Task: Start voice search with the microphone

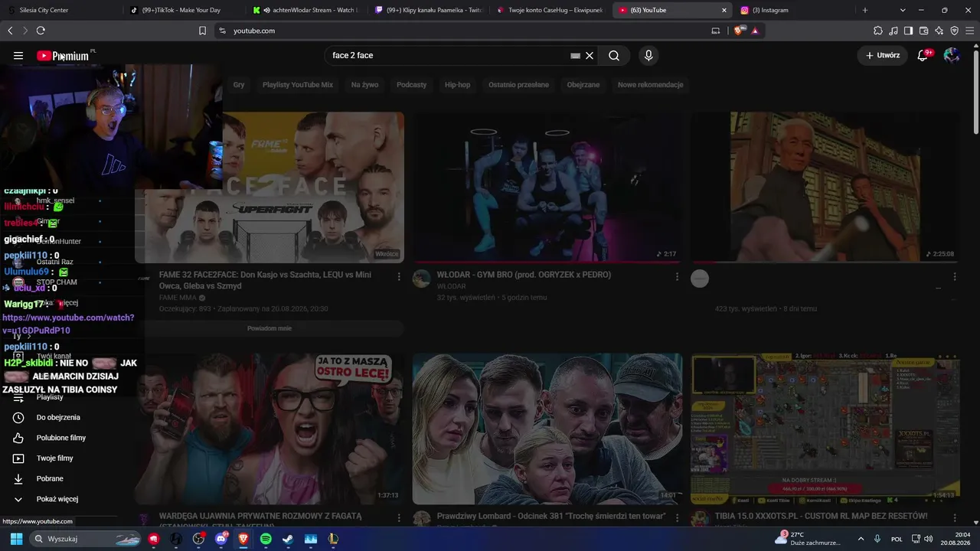Action: pyautogui.click(x=648, y=56)
